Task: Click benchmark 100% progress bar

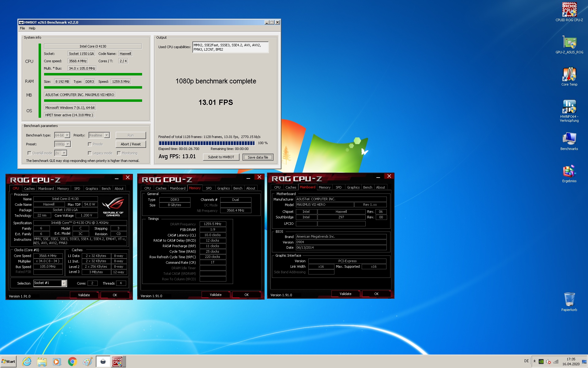Action: (x=207, y=143)
